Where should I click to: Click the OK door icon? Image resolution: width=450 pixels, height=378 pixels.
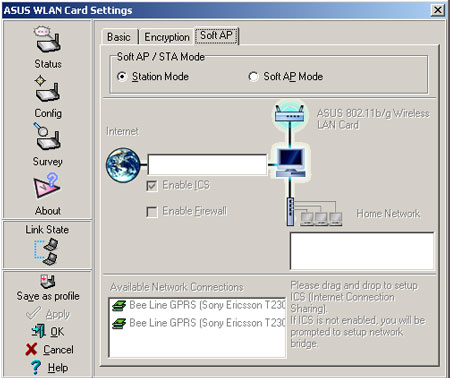39,331
